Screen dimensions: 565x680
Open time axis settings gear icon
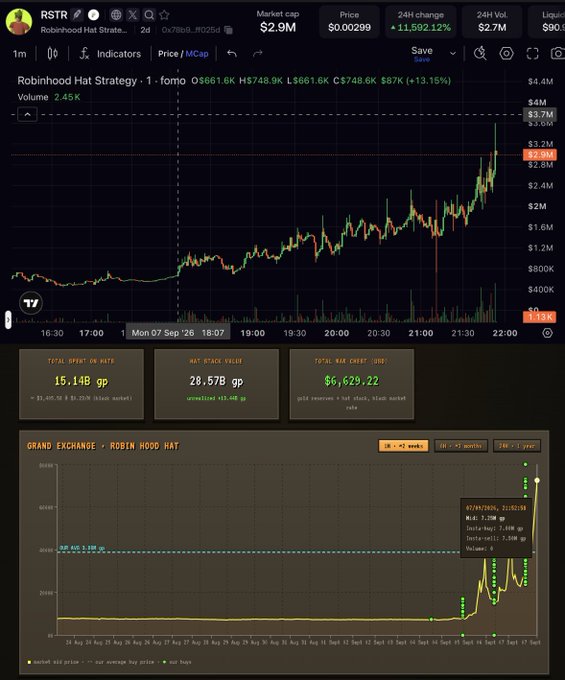[x=548, y=333]
